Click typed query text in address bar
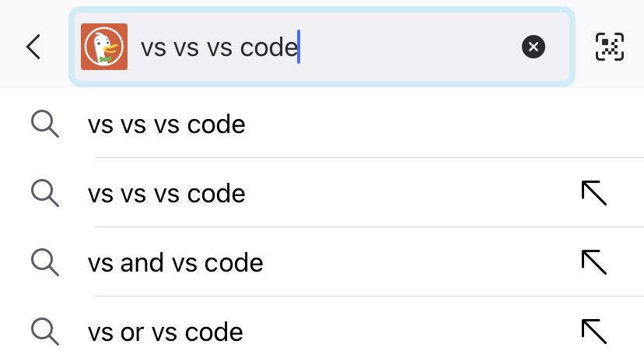Image resolution: width=644 pixels, height=358 pixels. tap(219, 47)
